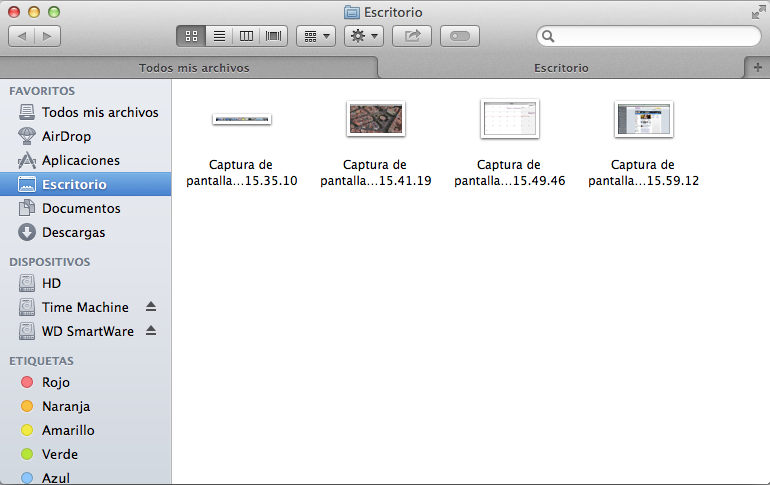Select the Naranja tag

pos(85,406)
